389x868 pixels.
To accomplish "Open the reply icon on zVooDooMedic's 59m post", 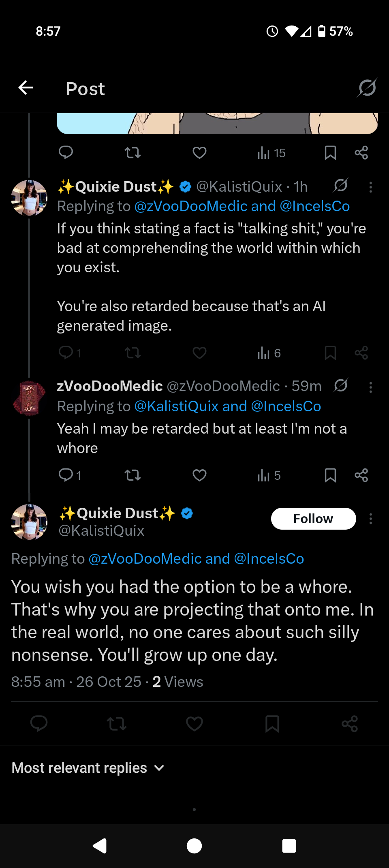I will pyautogui.click(x=66, y=475).
